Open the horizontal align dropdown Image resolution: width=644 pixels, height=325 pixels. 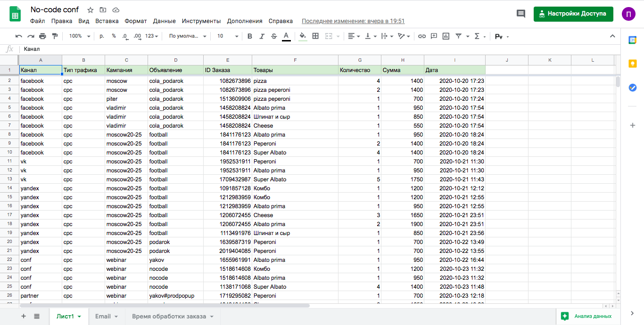(354, 36)
